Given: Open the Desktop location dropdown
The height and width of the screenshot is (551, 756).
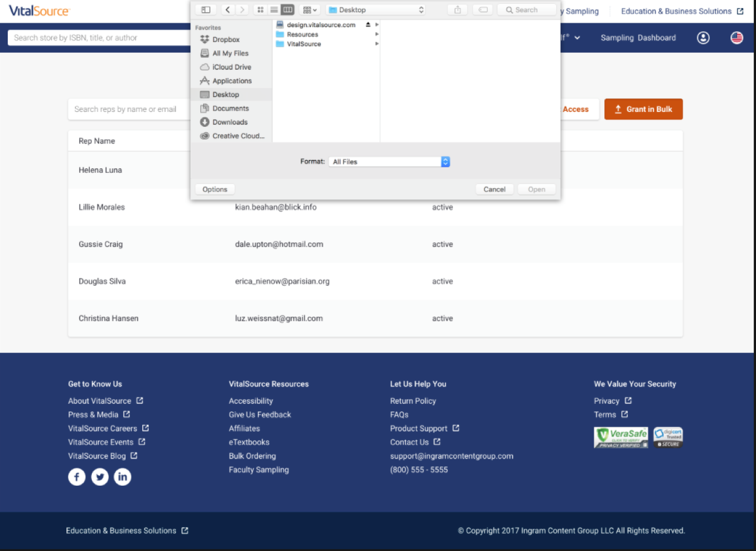Looking at the screenshot, I should pos(375,9).
